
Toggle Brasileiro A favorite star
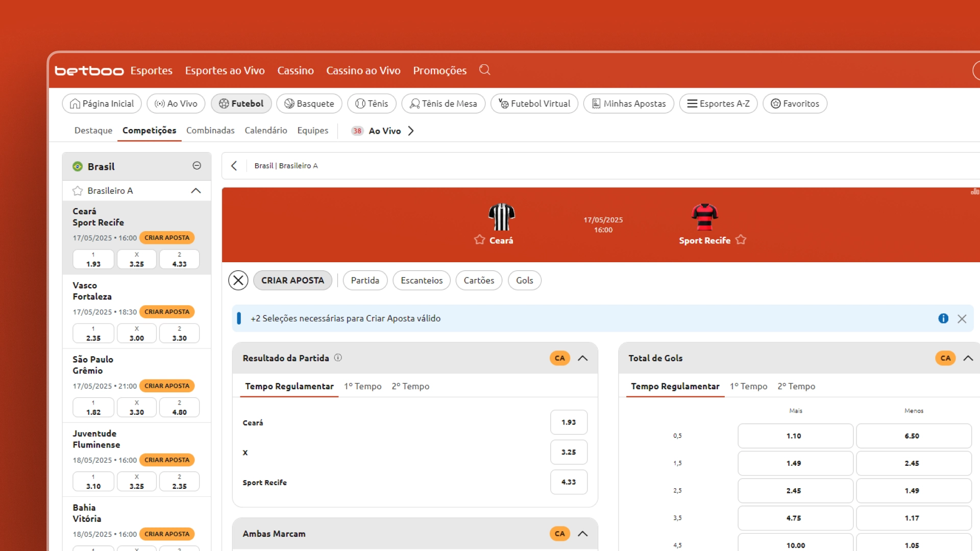[78, 191]
